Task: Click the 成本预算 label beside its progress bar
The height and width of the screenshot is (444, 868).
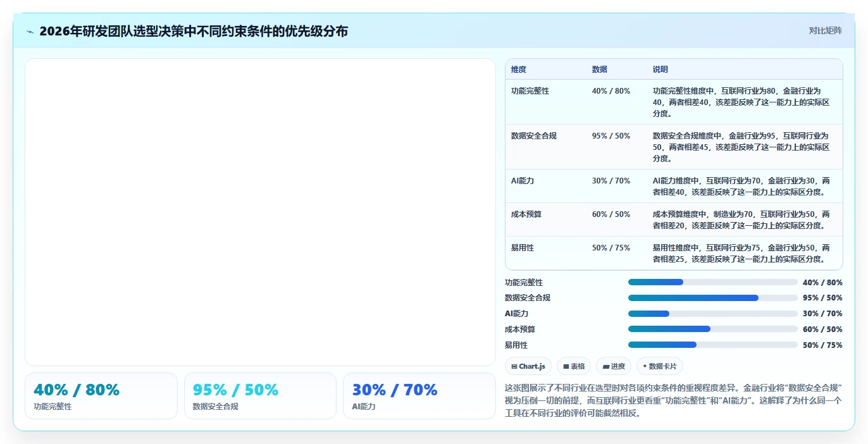Action: click(520, 330)
